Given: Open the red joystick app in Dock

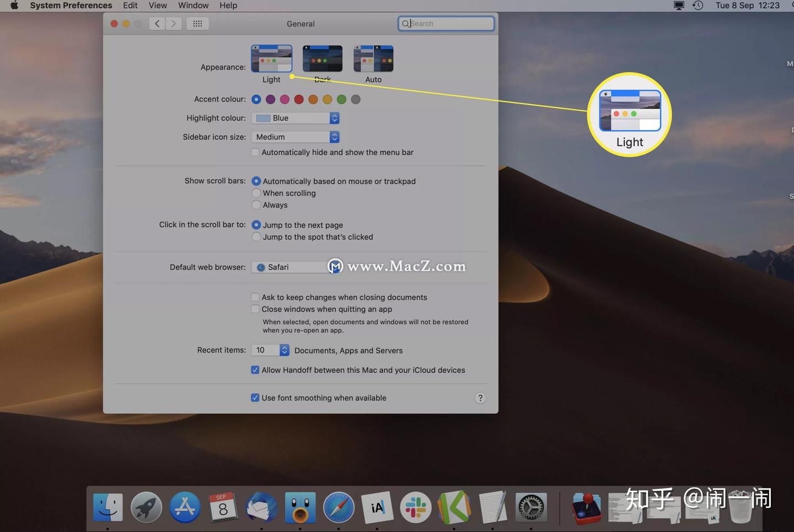Looking at the screenshot, I should pos(587,507).
